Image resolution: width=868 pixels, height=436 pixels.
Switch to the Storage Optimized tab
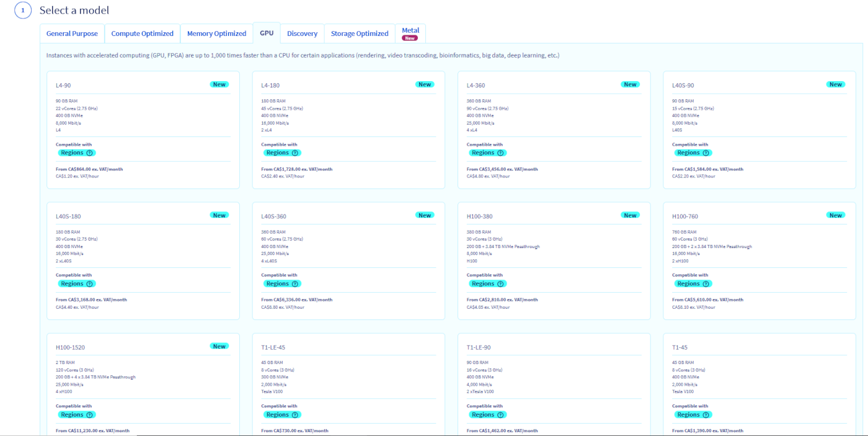(x=360, y=33)
